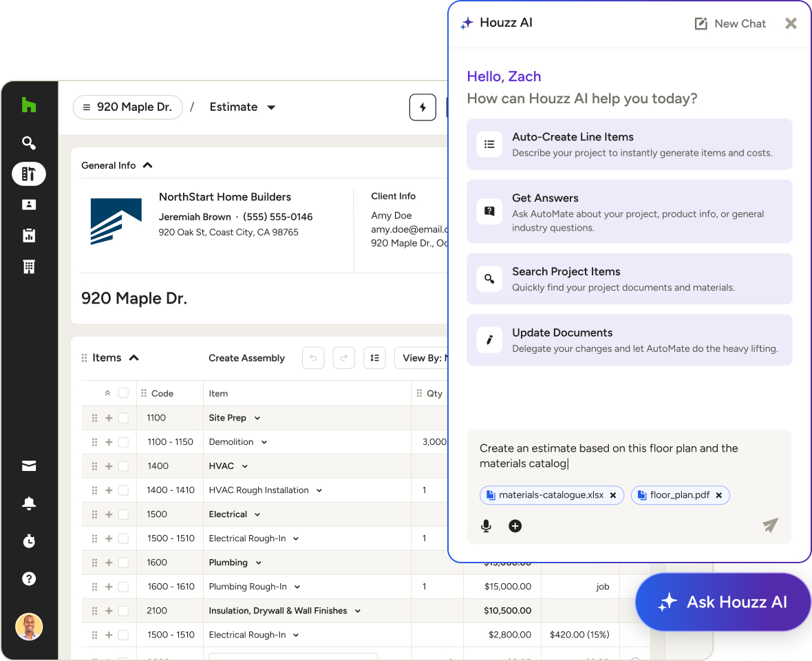Open the timer icon in sidebar
The width and height of the screenshot is (812, 661).
point(29,541)
